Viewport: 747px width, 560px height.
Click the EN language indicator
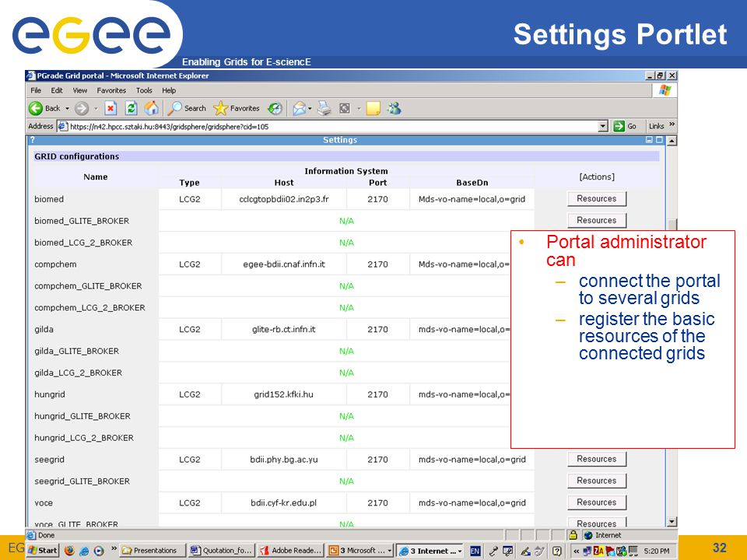click(x=475, y=551)
